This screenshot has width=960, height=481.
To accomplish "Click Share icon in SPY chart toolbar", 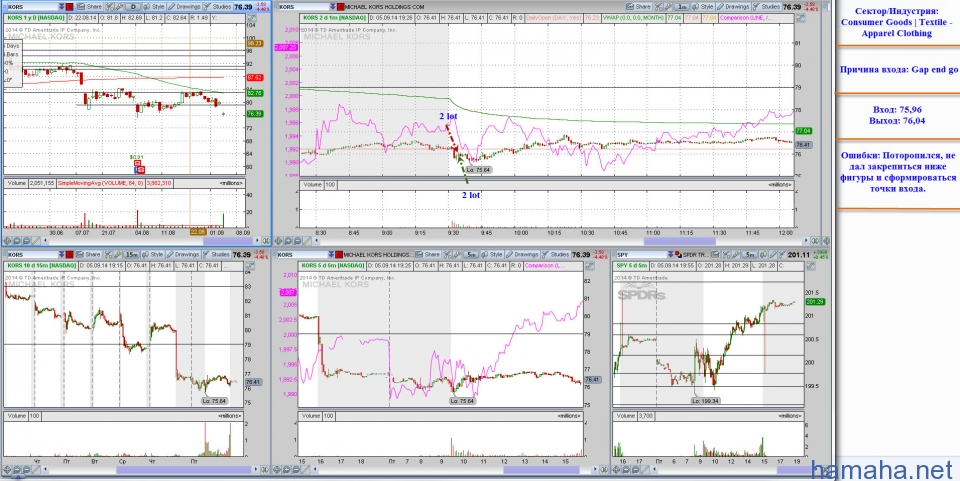I will coord(714,255).
